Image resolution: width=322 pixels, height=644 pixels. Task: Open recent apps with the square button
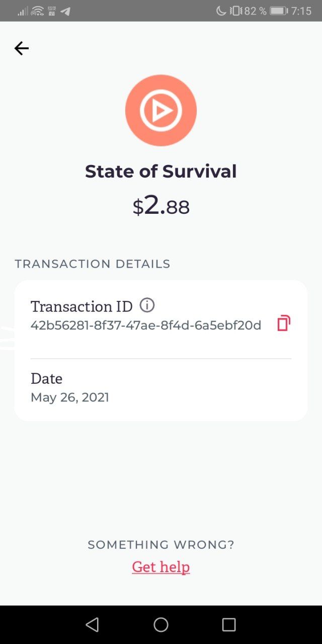tap(229, 625)
